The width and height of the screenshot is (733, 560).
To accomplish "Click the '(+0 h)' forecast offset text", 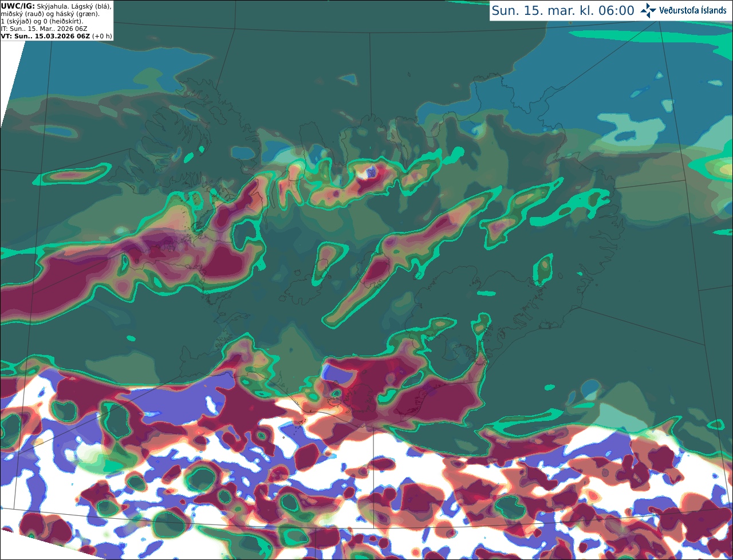I will (x=102, y=36).
